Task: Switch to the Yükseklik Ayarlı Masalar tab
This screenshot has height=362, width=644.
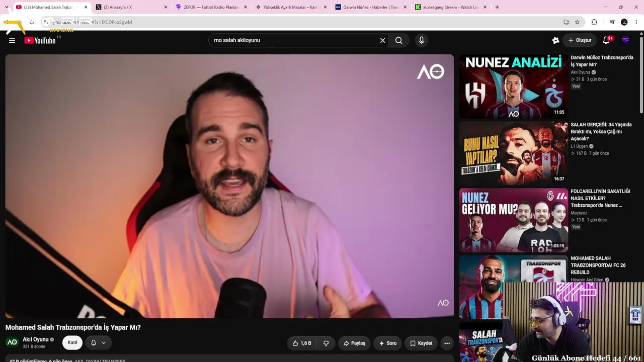Action: (292, 7)
